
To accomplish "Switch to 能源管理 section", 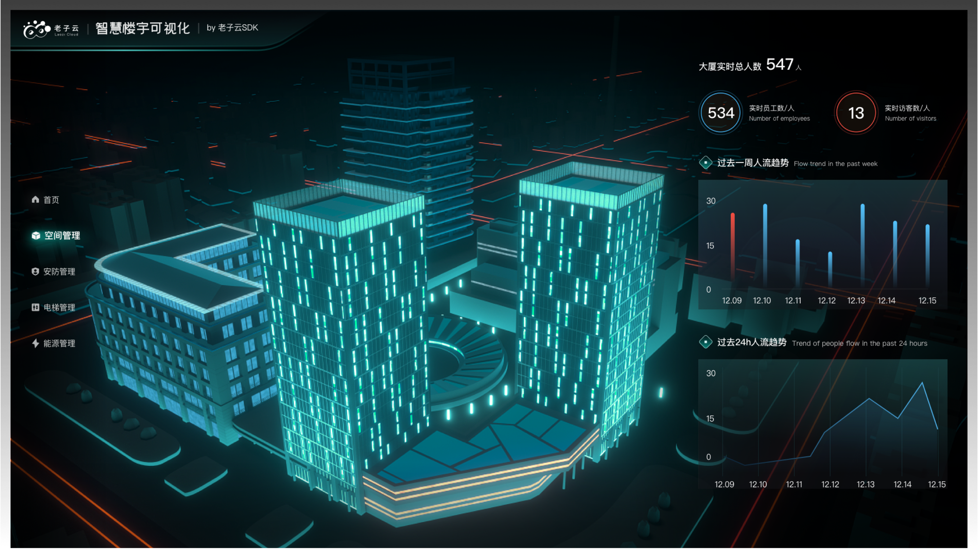I will (59, 343).
